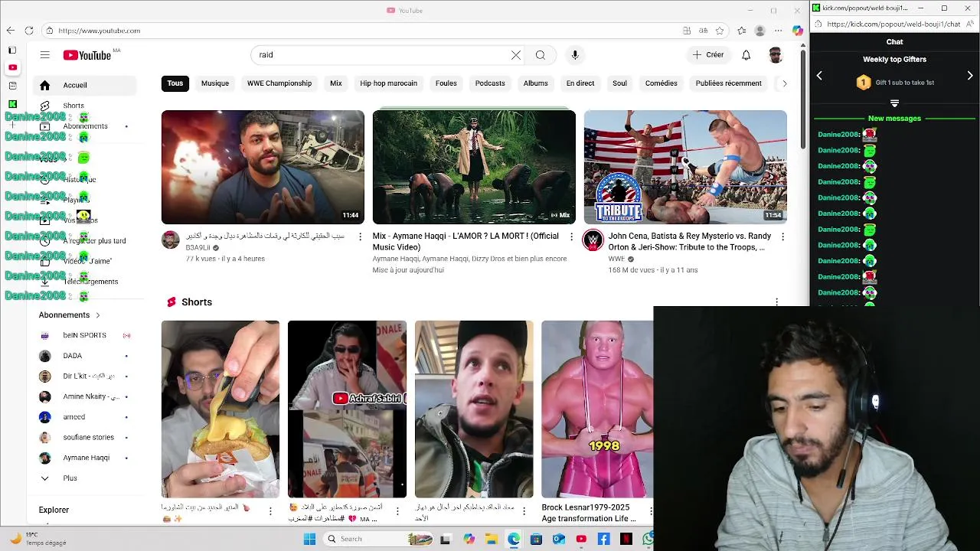Clear the search box with X
Screen dimensions: 980x551
click(x=516, y=55)
